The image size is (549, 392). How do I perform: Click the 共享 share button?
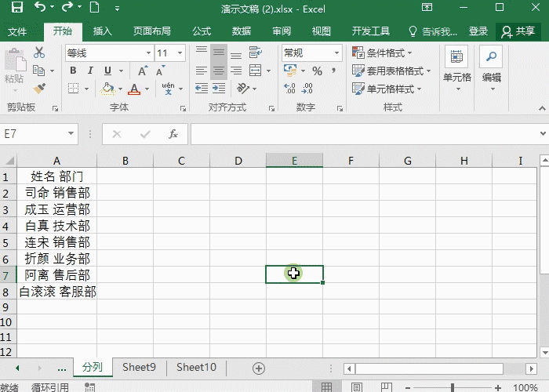click(x=518, y=31)
